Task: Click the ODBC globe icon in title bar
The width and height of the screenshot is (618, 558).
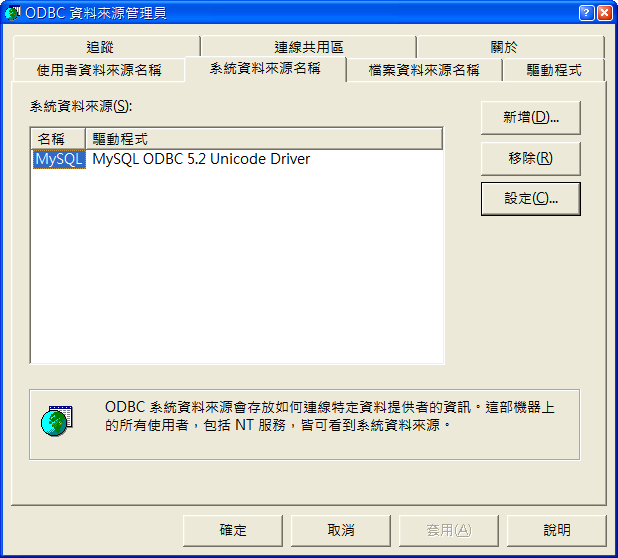Action: (x=12, y=13)
